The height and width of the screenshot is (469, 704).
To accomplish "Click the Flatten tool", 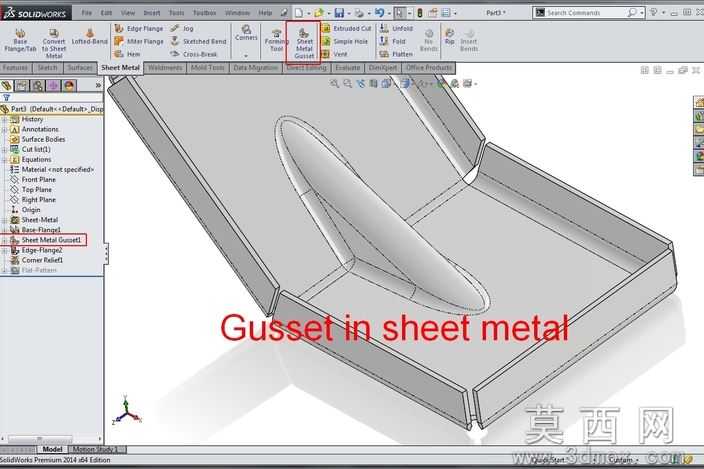I will (396, 54).
